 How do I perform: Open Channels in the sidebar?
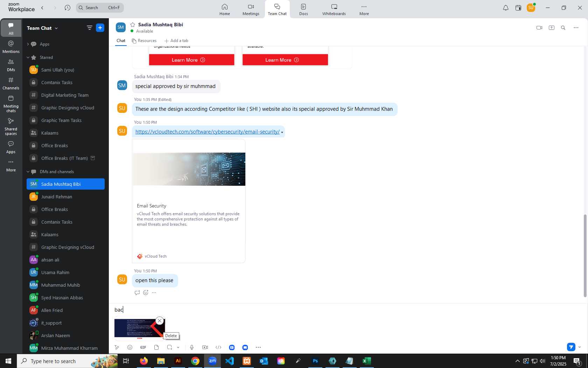pyautogui.click(x=11, y=83)
